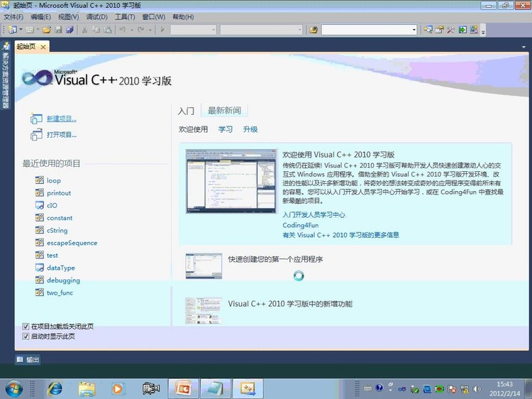The height and width of the screenshot is (399, 532).
Task: Click the Windows Start orb
Action: (x=14, y=388)
